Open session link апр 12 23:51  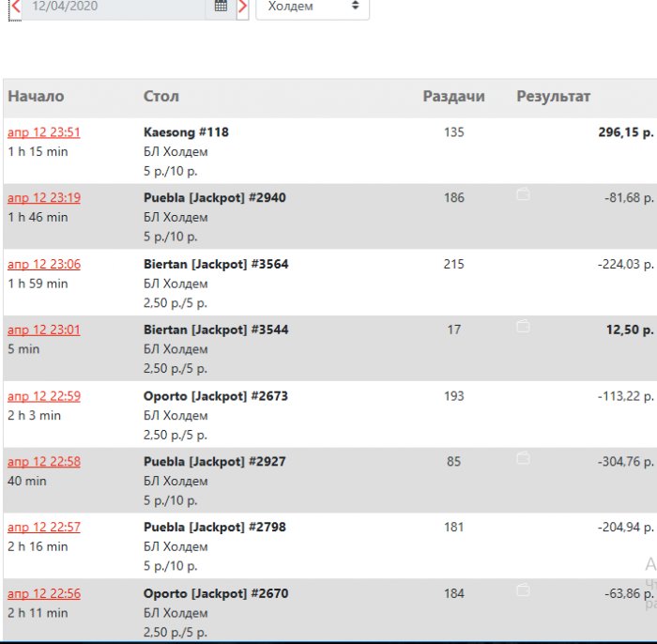(44, 132)
